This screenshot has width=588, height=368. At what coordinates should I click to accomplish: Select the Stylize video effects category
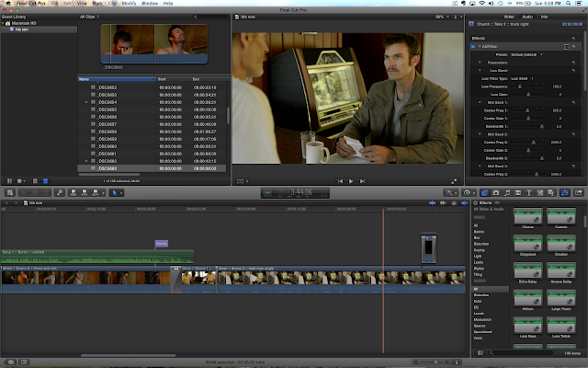coord(479,269)
